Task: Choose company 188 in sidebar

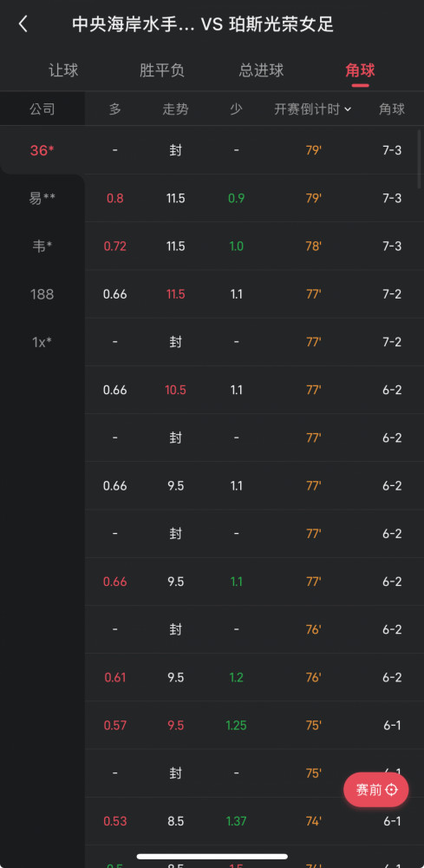Action: (x=42, y=294)
